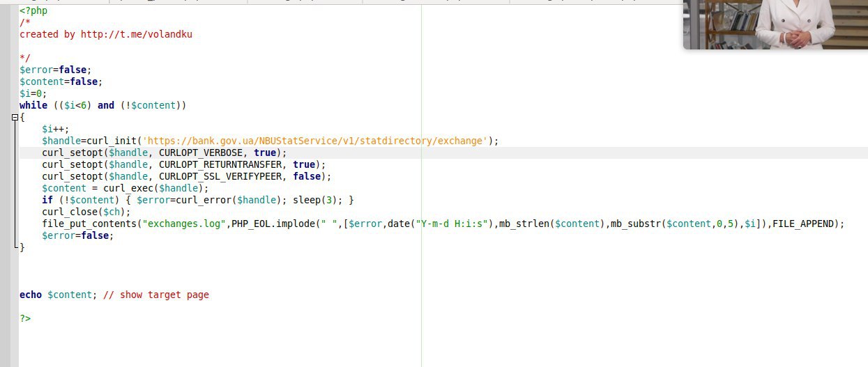Viewport: 868px width, 367px height.
Task: Place cursor on the <?php opening tag
Action: (x=33, y=10)
